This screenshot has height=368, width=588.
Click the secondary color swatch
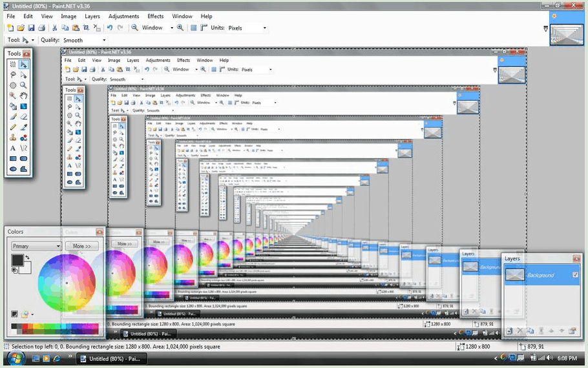coord(26,269)
